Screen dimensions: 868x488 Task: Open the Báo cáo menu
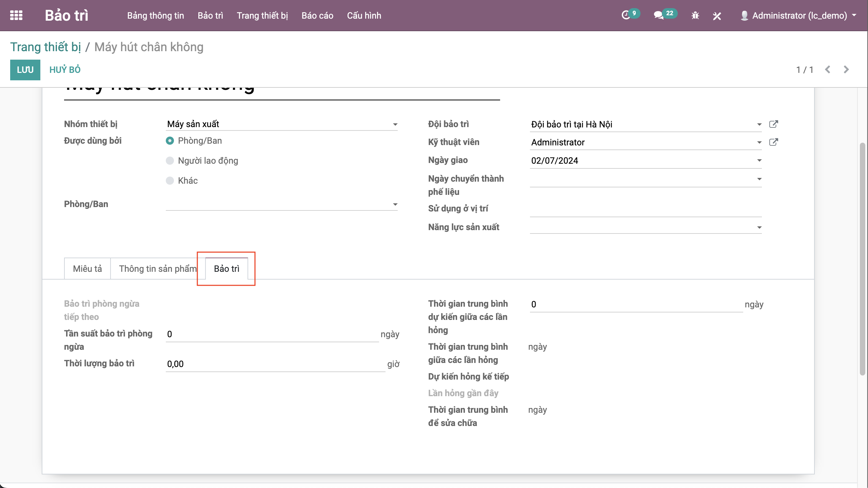tap(317, 16)
